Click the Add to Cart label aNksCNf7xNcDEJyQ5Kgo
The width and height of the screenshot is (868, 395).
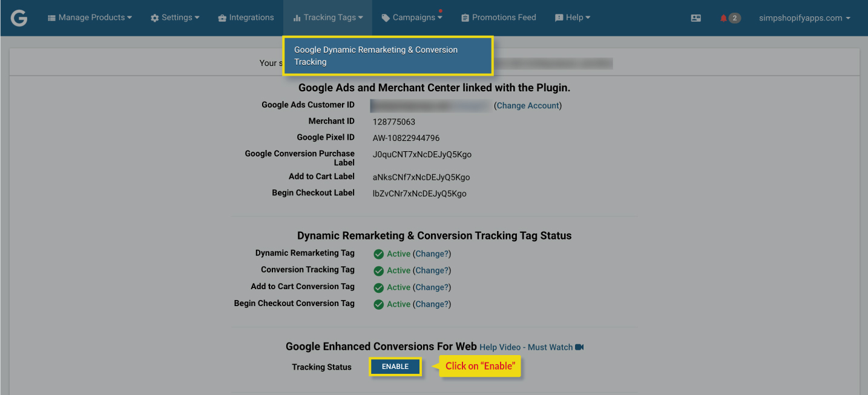(421, 177)
